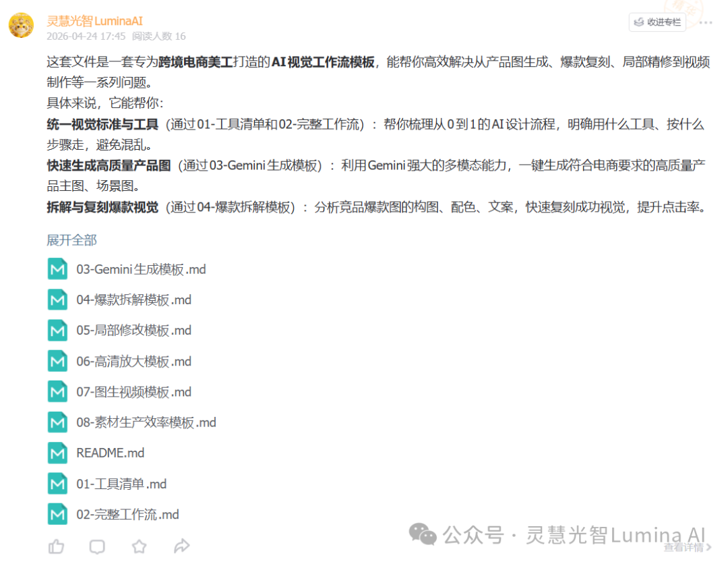This screenshot has height=564, width=728.
Task: Open file 06-高清放大模板.md
Action: pos(133,362)
